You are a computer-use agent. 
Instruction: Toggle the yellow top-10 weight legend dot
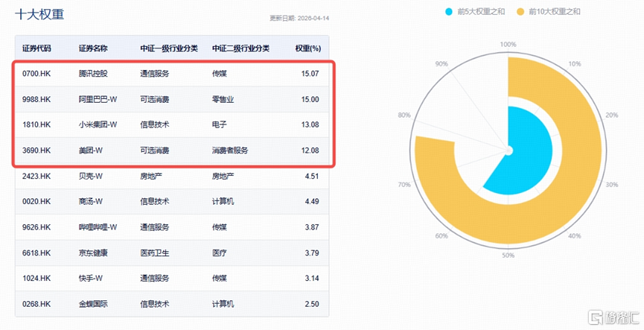point(520,11)
